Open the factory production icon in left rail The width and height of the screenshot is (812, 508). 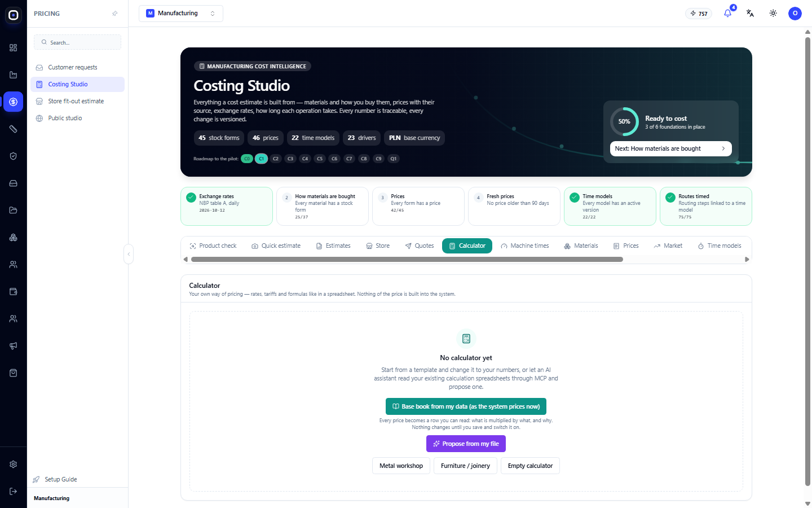[14, 75]
